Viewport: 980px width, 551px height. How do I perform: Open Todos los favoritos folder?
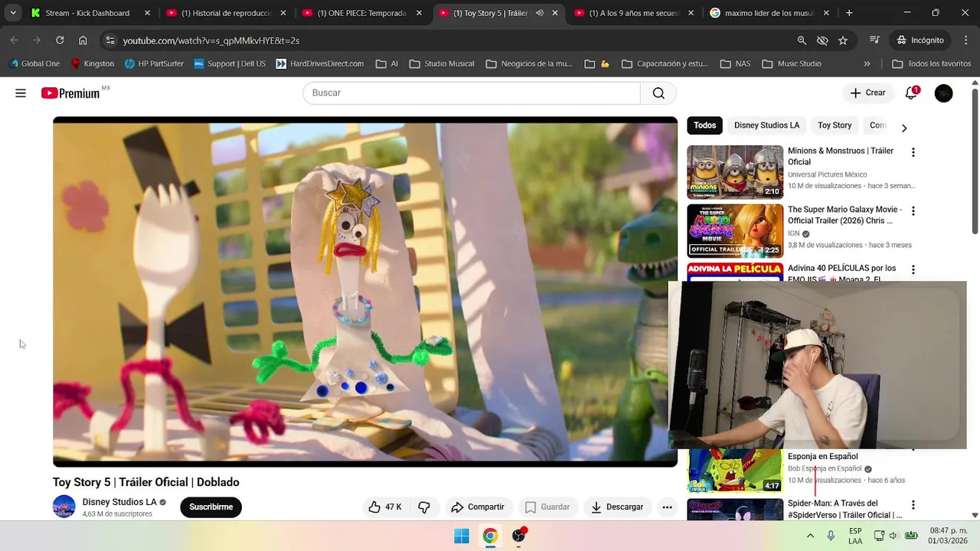coord(931,64)
